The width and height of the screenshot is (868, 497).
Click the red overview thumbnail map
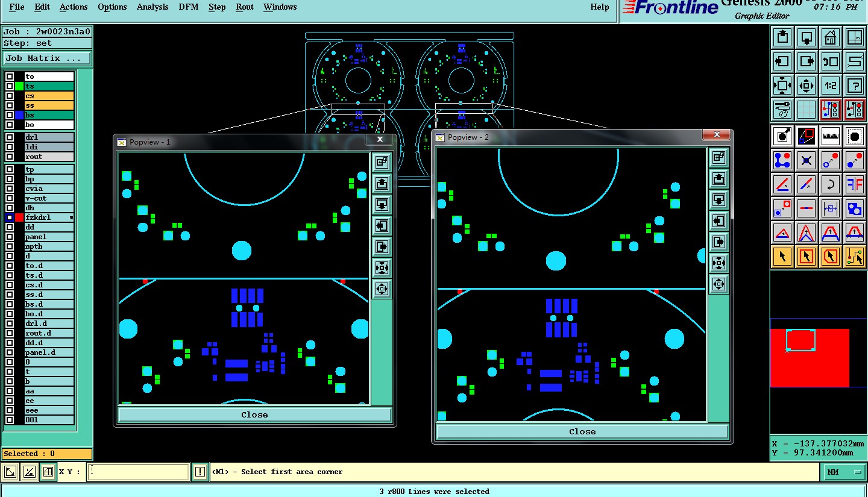coord(810,358)
